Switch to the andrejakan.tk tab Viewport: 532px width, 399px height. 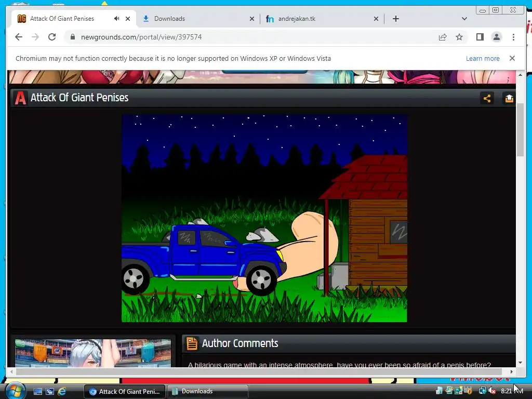click(x=322, y=19)
